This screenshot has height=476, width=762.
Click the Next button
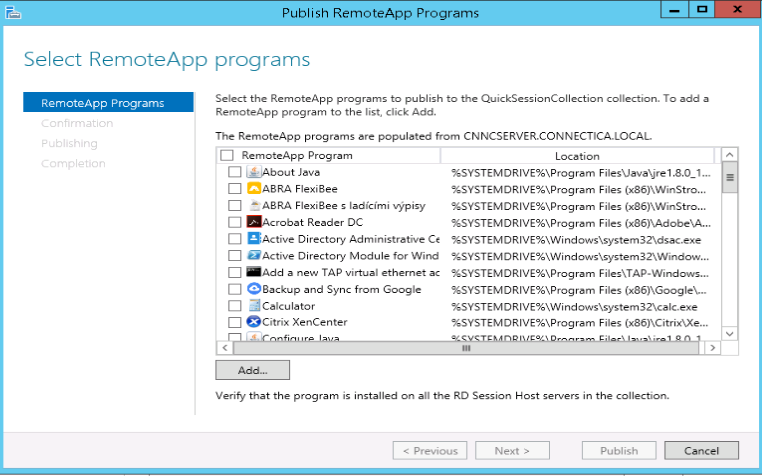512,451
